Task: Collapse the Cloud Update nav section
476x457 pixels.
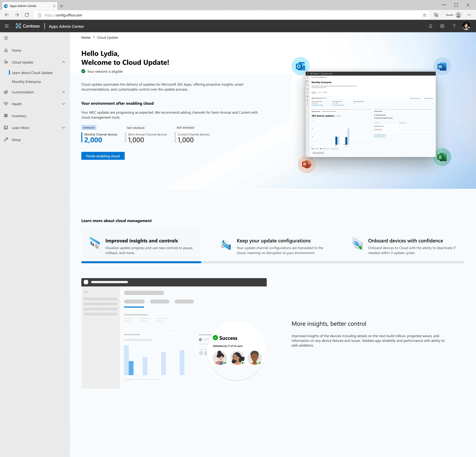Action: click(x=63, y=62)
